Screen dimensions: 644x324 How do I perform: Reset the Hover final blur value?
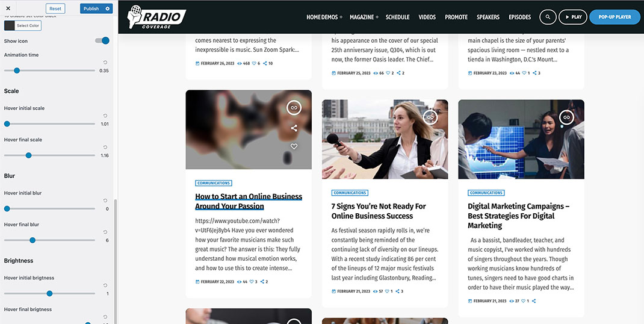click(105, 232)
